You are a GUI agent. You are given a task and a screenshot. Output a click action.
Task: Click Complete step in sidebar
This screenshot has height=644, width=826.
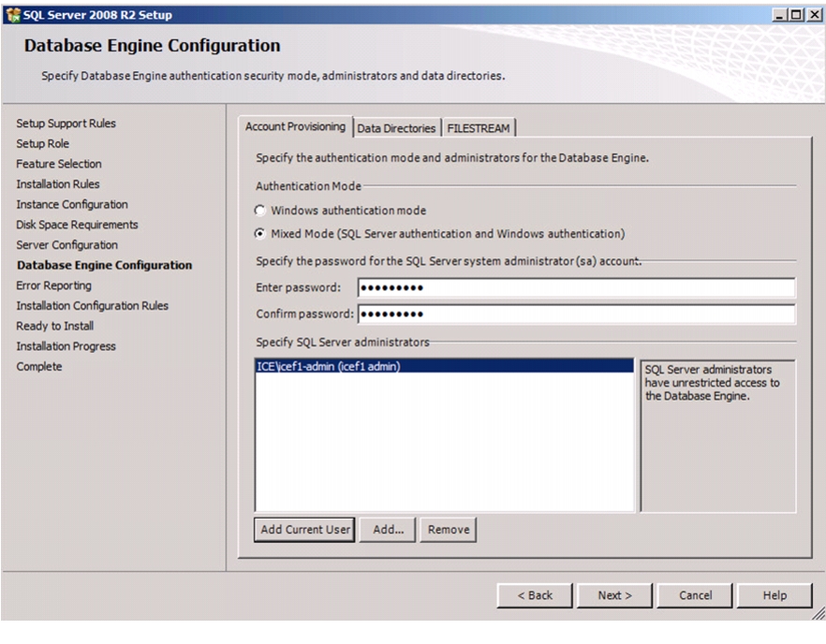39,367
